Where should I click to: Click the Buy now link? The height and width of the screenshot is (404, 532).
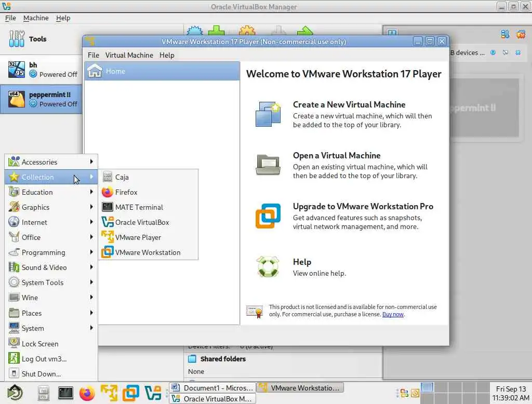click(393, 314)
